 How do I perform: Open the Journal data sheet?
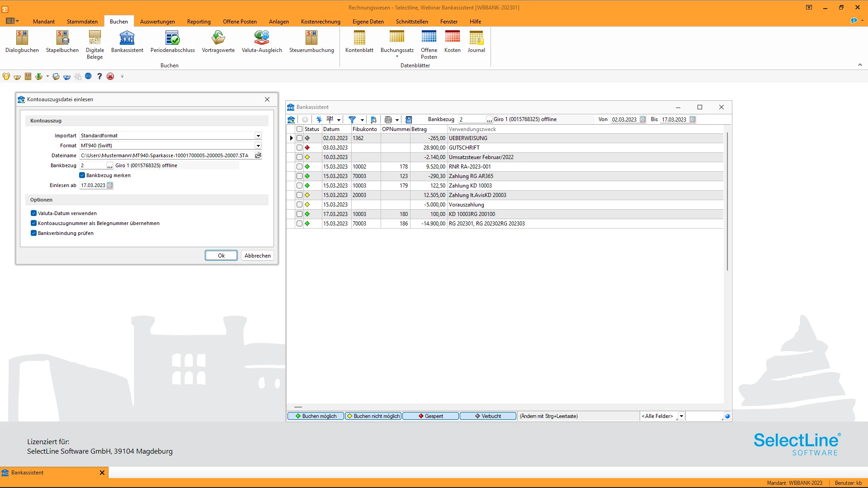(476, 42)
